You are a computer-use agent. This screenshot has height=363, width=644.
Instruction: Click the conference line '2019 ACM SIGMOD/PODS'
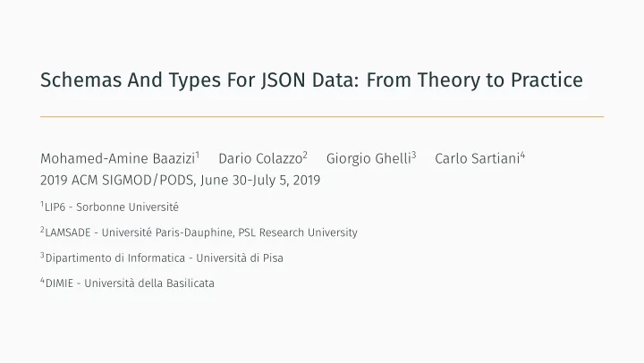coord(118,181)
